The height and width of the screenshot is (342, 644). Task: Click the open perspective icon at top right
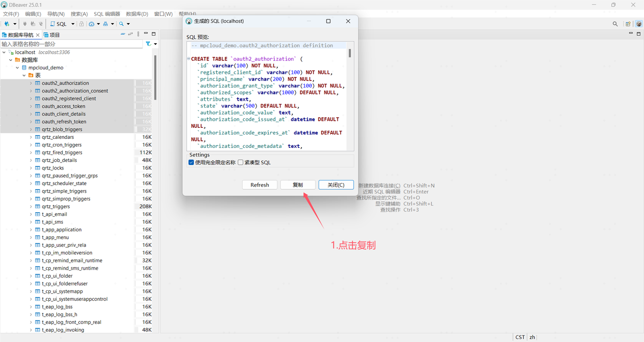click(628, 24)
